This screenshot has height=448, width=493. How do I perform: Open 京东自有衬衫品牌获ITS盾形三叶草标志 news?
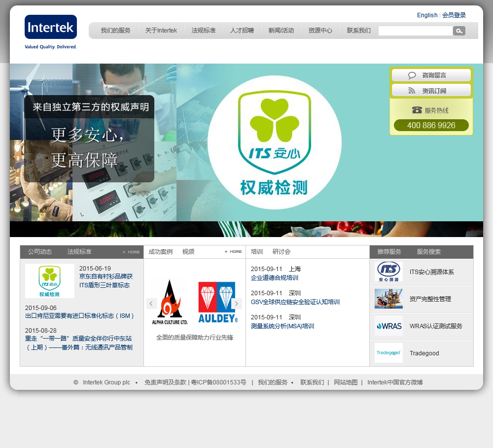106,281
